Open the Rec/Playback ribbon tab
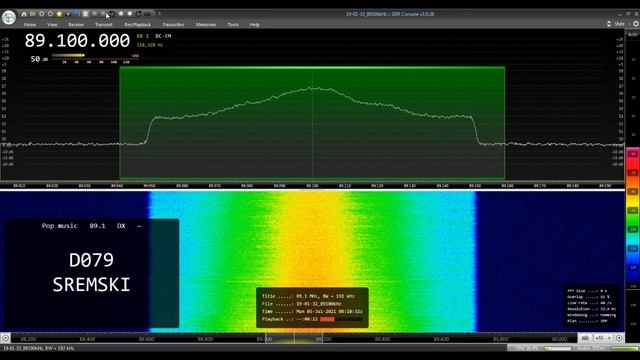The height and width of the screenshot is (360, 640). (138, 25)
